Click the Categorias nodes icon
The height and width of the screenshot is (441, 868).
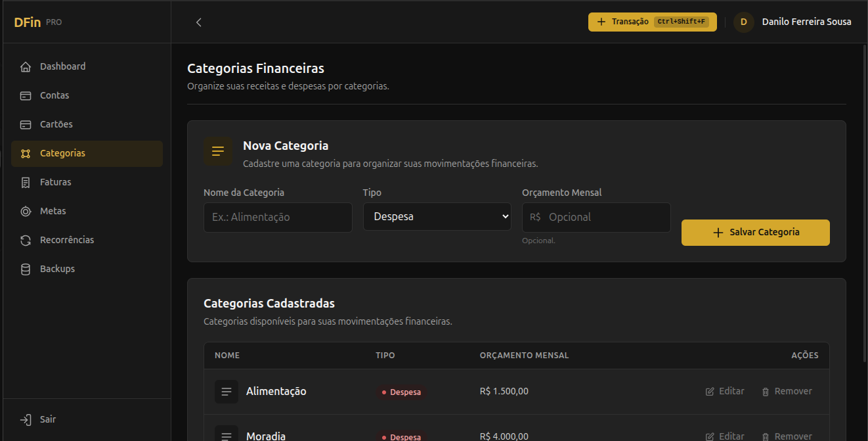(26, 153)
